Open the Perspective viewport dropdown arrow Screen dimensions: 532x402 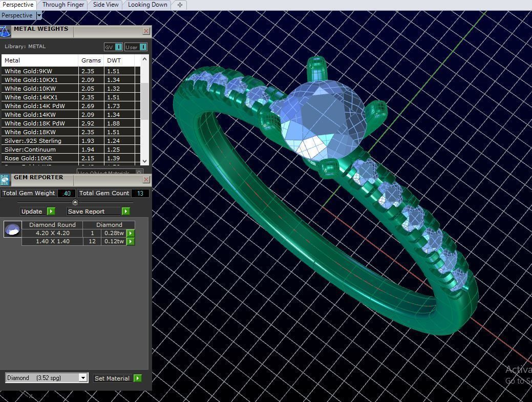tap(39, 15)
